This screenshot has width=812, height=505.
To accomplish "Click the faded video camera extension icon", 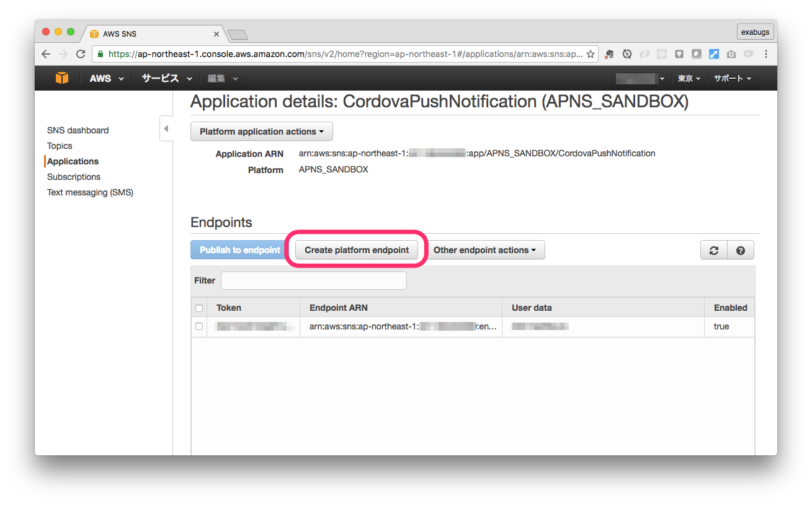I will [x=749, y=54].
